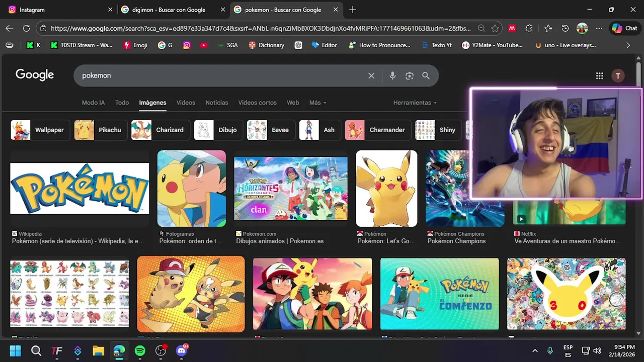Filter by the Charizard chip
Screen dimensions: 644x362
160,130
